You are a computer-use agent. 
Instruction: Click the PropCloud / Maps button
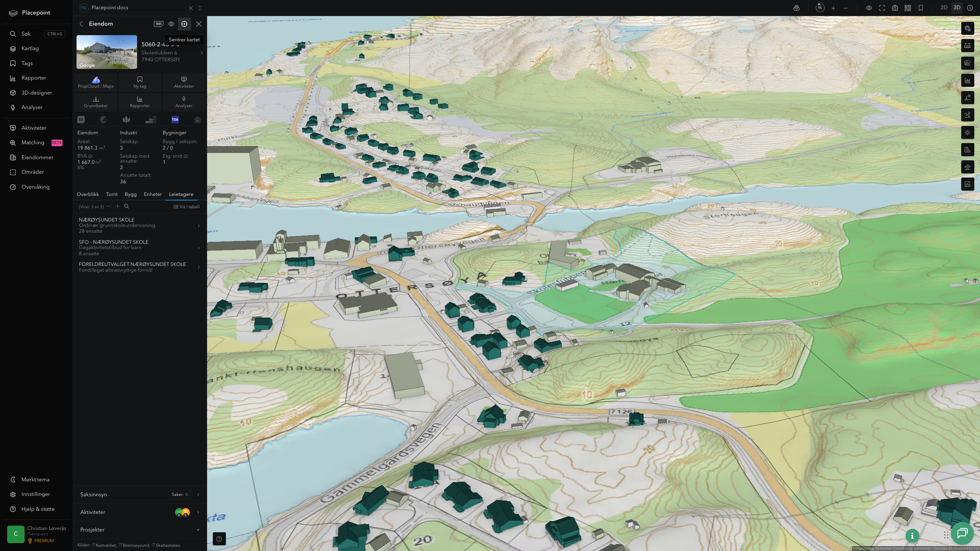click(96, 82)
